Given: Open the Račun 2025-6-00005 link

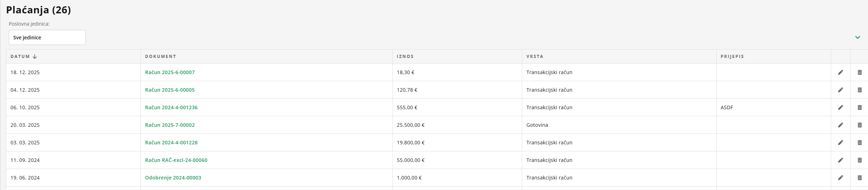Looking at the screenshot, I should click(x=170, y=90).
